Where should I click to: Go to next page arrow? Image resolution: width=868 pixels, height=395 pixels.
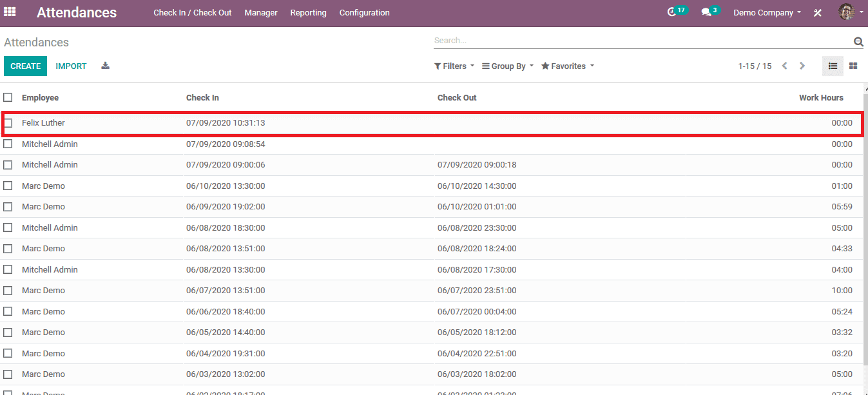point(802,66)
